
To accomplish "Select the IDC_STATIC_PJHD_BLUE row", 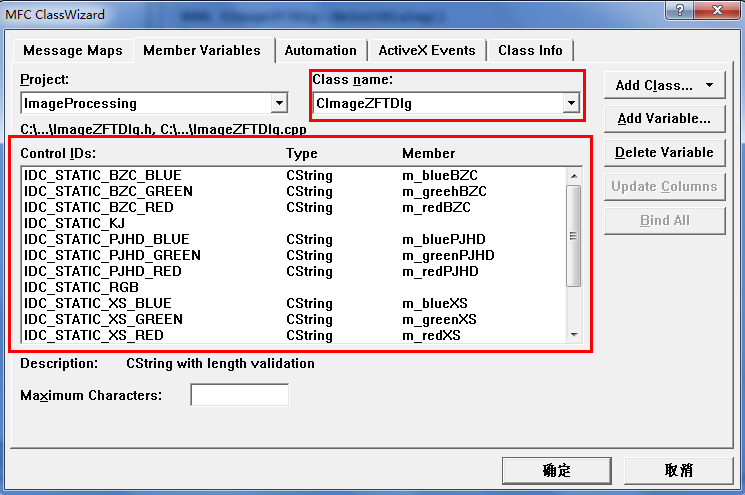I will tap(295, 239).
